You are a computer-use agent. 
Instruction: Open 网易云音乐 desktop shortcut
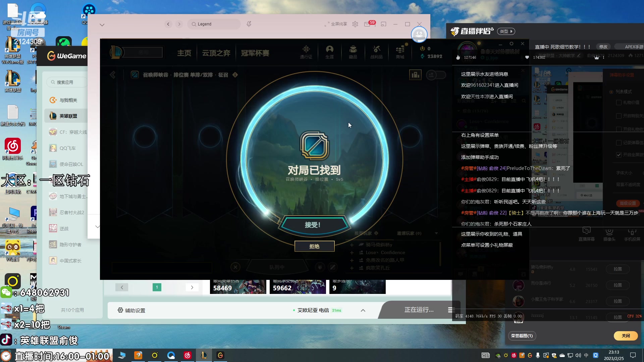point(13,149)
